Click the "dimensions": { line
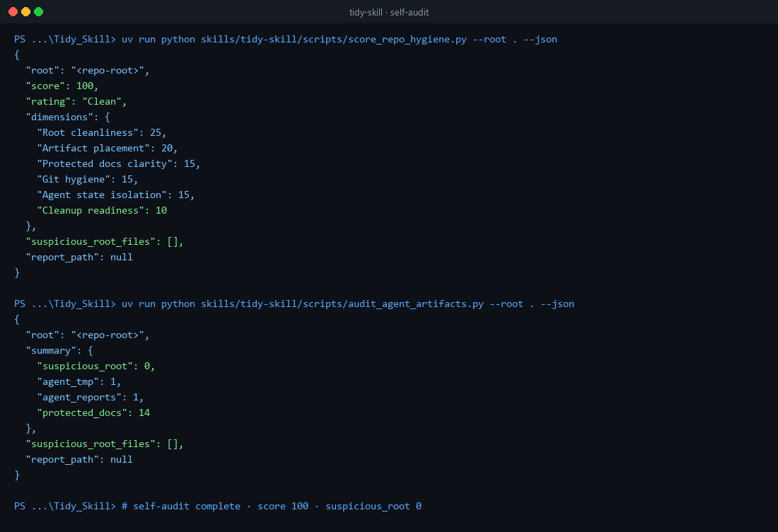The height and width of the screenshot is (532, 778). point(68,117)
